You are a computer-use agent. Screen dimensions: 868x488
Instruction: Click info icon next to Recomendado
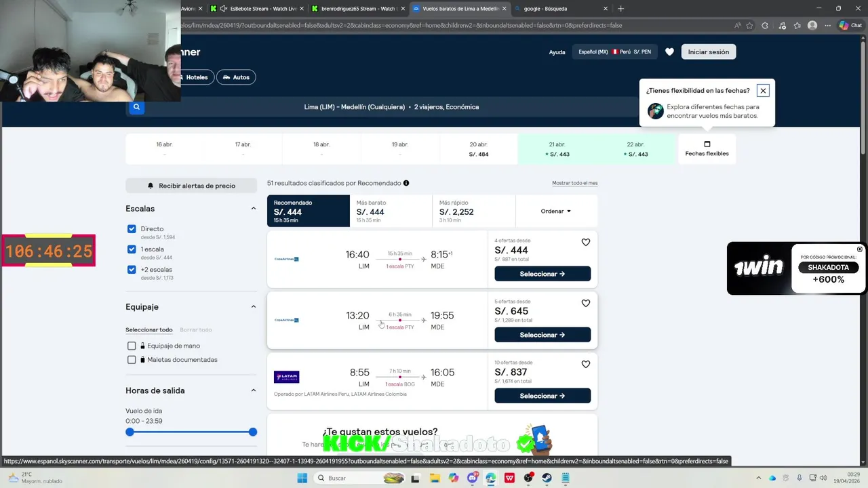point(406,183)
